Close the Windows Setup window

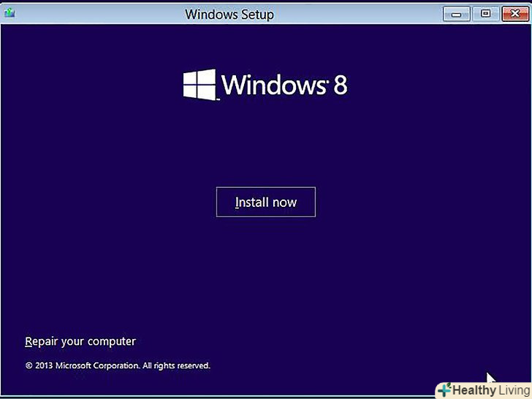[x=514, y=14]
